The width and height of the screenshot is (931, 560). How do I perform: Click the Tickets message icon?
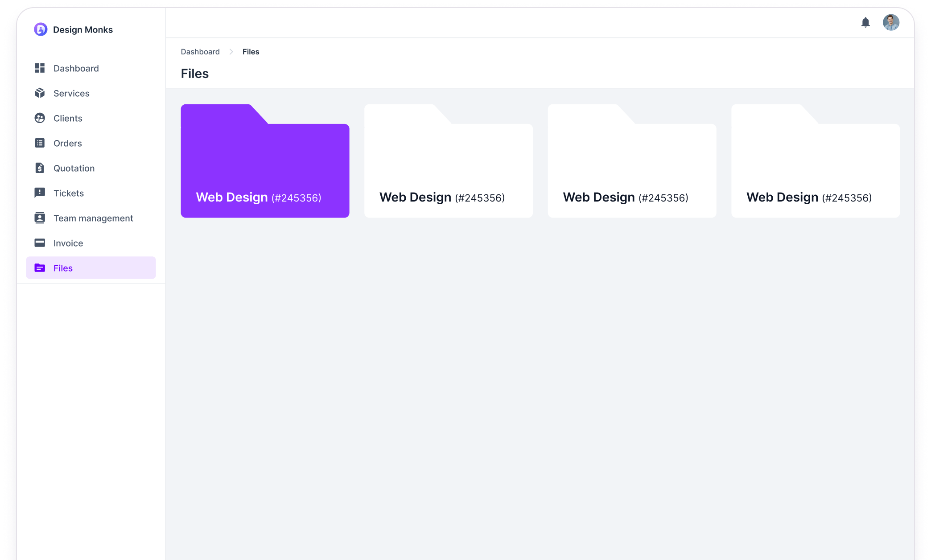click(x=40, y=193)
